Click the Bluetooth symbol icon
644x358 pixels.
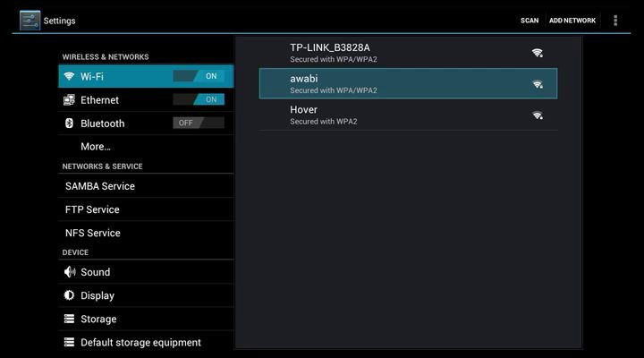(69, 124)
